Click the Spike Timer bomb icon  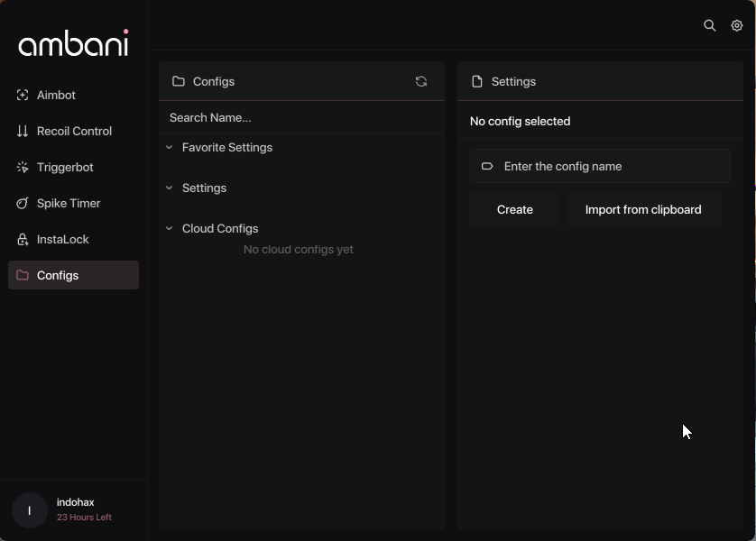click(23, 203)
